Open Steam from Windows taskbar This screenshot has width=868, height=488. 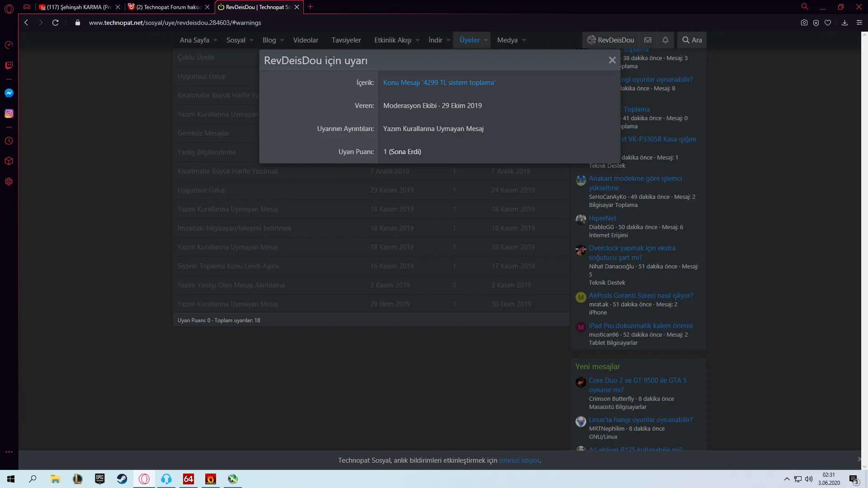point(122,479)
